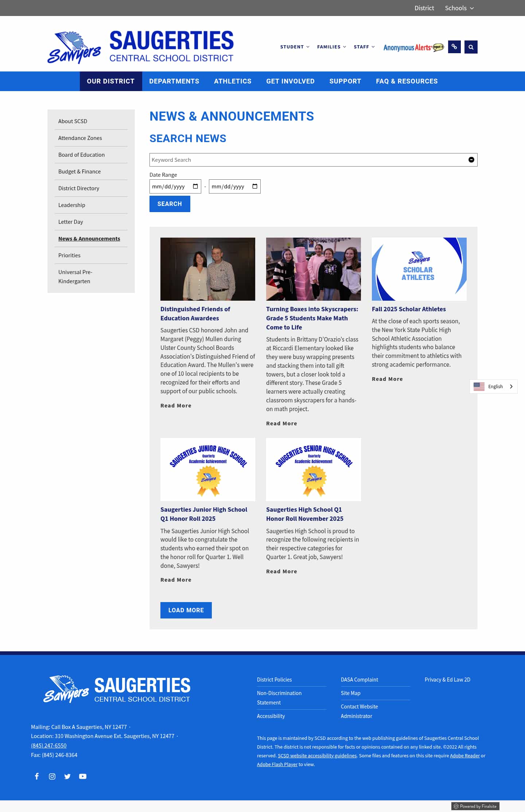Read More on Distinguished Friends article
Image resolution: width=525 pixels, height=812 pixels.
[176, 406]
